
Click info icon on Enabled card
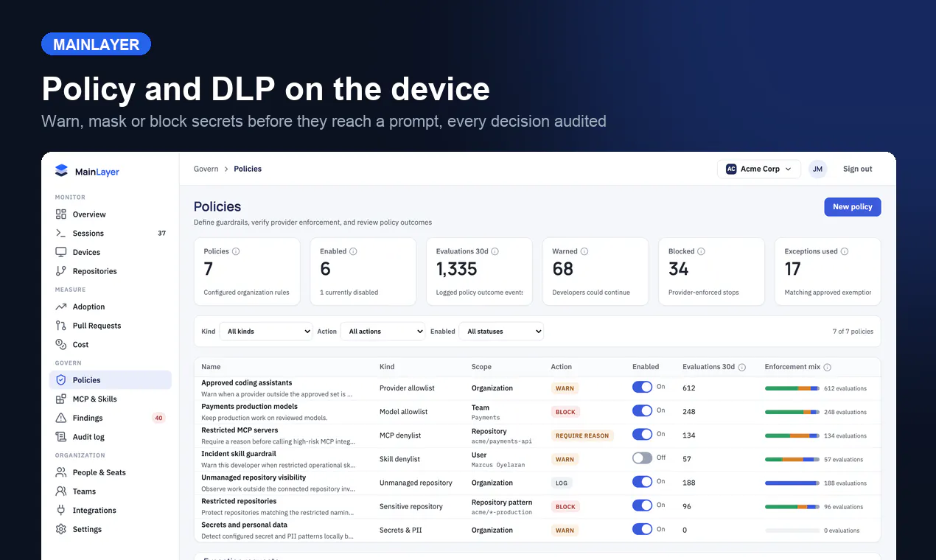click(x=353, y=251)
